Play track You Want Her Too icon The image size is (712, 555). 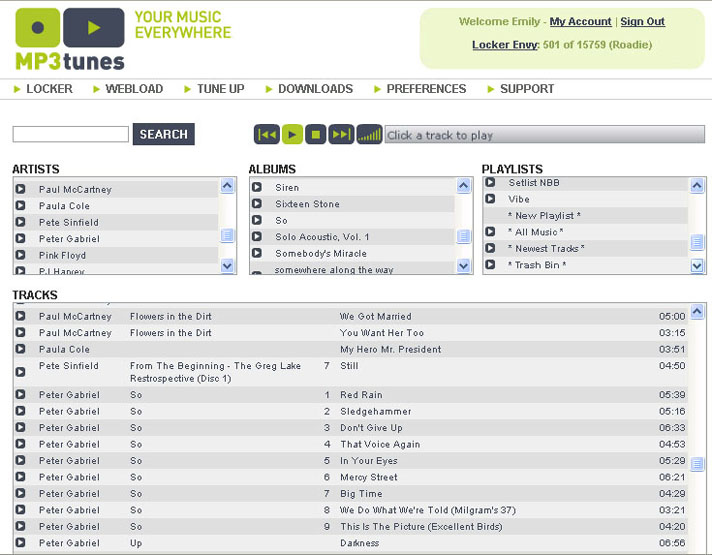20,332
